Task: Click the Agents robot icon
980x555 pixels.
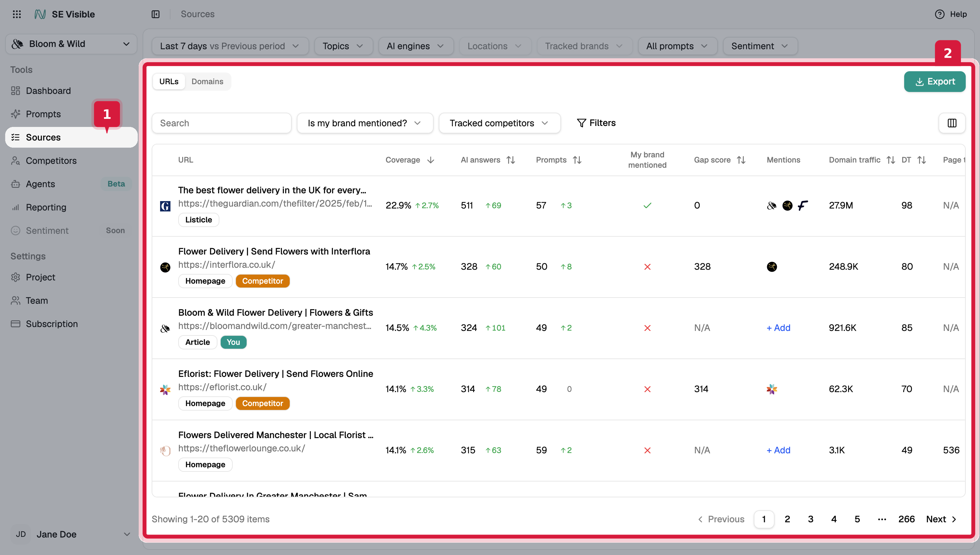Action: [16, 184]
